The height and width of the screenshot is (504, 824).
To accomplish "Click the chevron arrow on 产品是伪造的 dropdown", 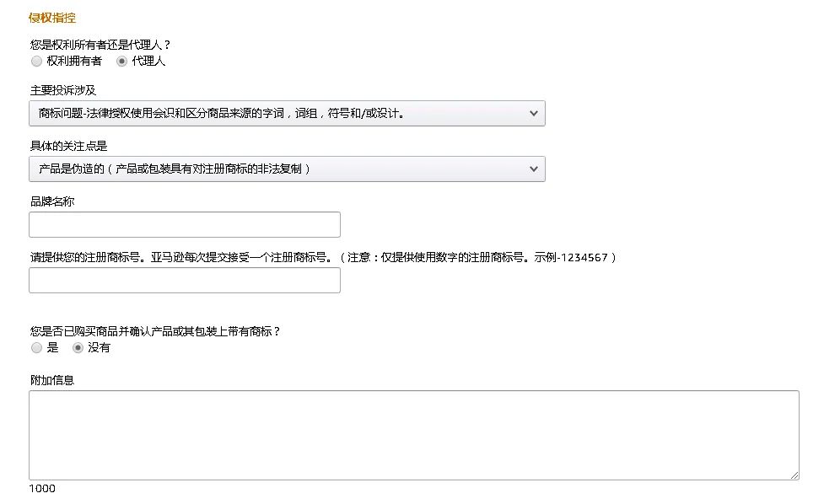I will (x=533, y=169).
